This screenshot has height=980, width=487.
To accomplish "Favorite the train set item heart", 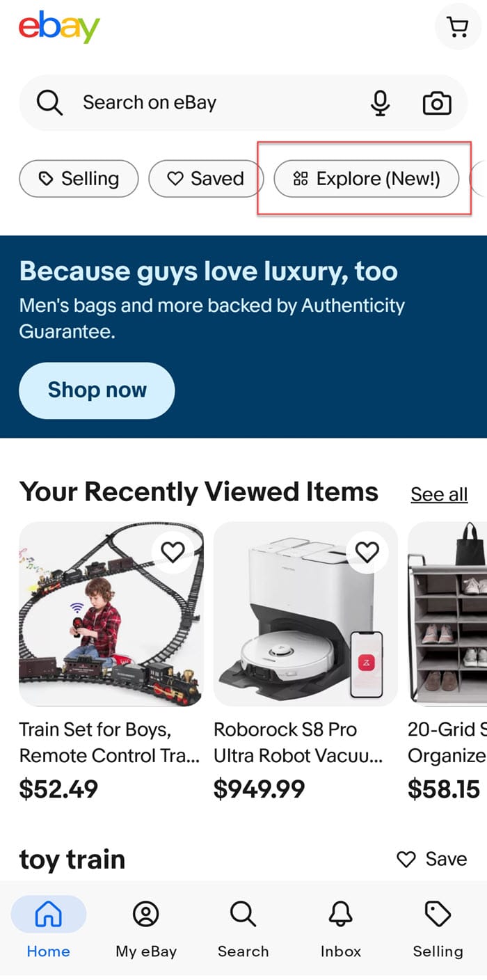I will [173, 553].
